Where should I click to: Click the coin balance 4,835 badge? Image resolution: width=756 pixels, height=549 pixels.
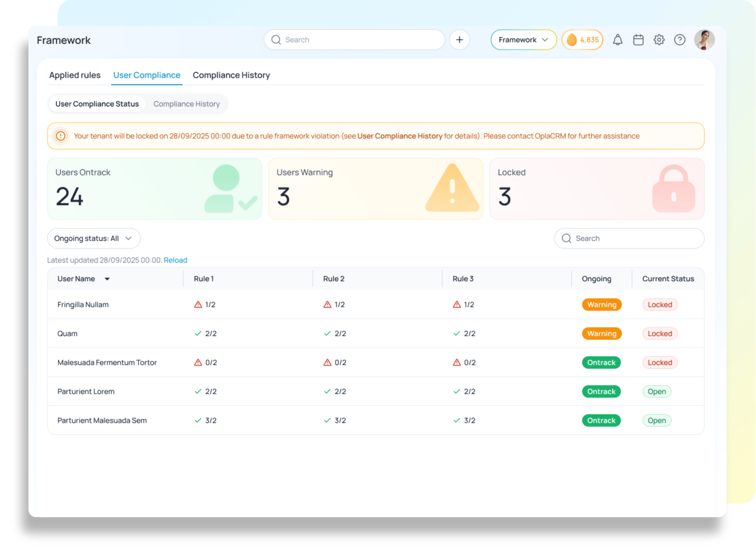(582, 40)
